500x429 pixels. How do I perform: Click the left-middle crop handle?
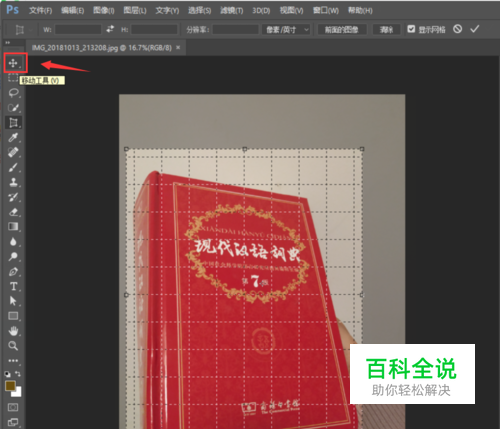[x=126, y=295]
